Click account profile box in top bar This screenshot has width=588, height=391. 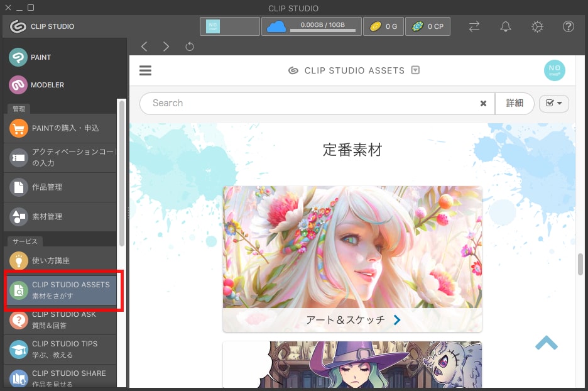coord(229,26)
